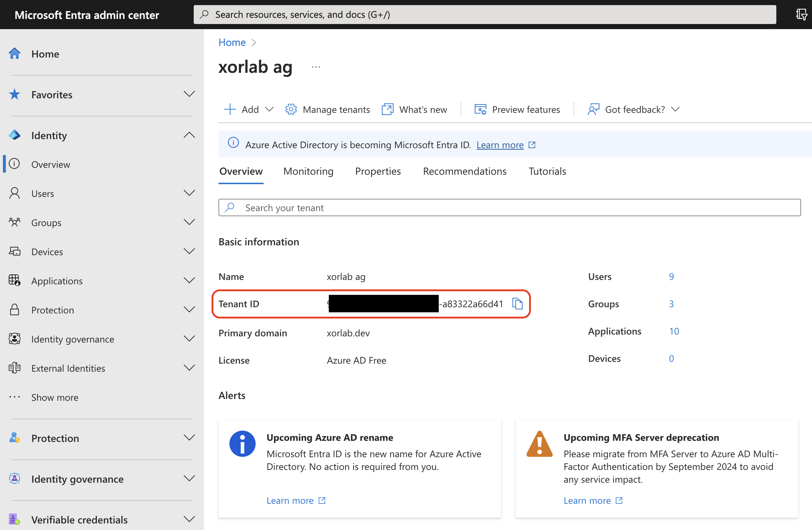Click Learn more in MFA Server deprecation alert

tap(587, 501)
